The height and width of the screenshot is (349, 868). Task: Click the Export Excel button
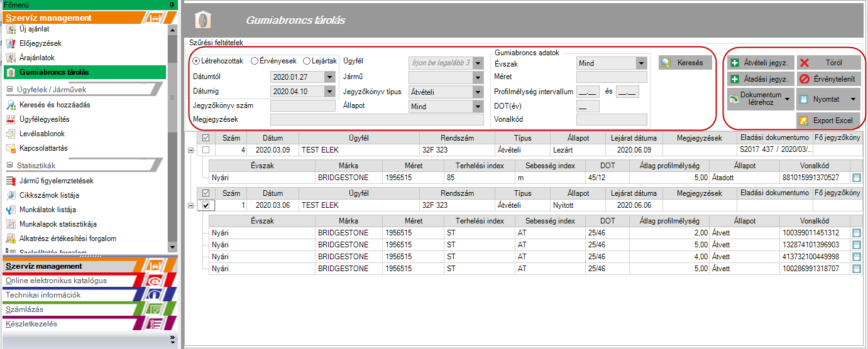pos(828,120)
